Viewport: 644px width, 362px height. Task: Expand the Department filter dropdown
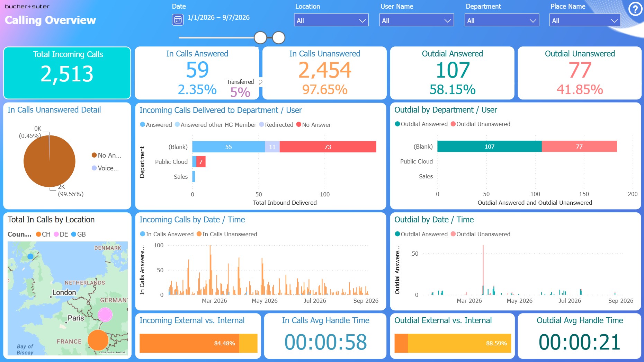point(502,20)
